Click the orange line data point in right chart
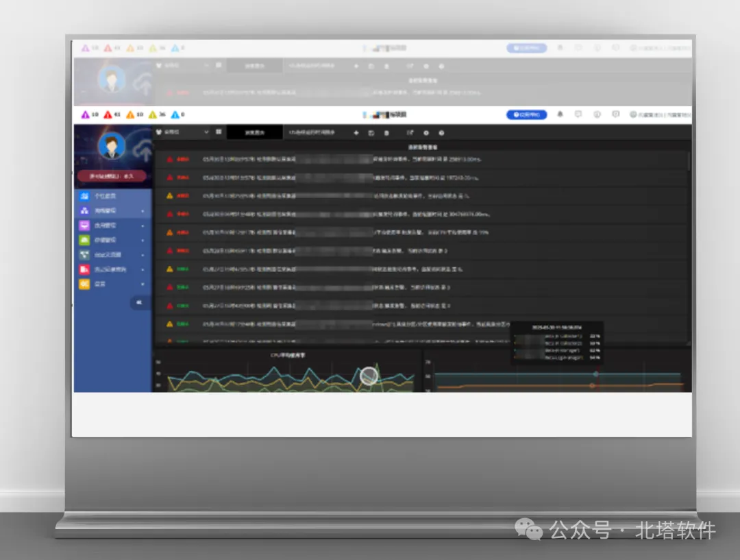Image resolution: width=740 pixels, height=560 pixels. click(592, 386)
